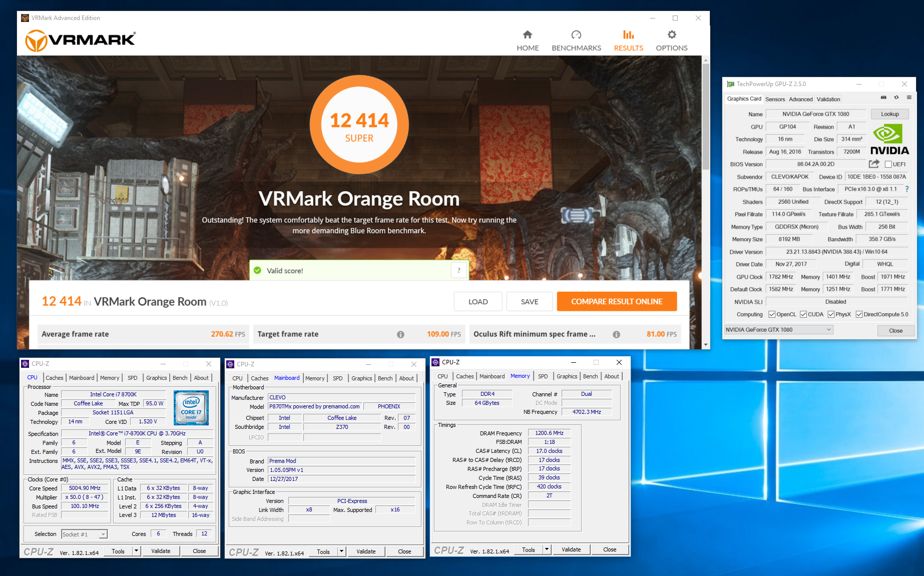Screen dimensions: 924x576
Task: Click VRMark title bar app icon
Action: [x=25, y=18]
